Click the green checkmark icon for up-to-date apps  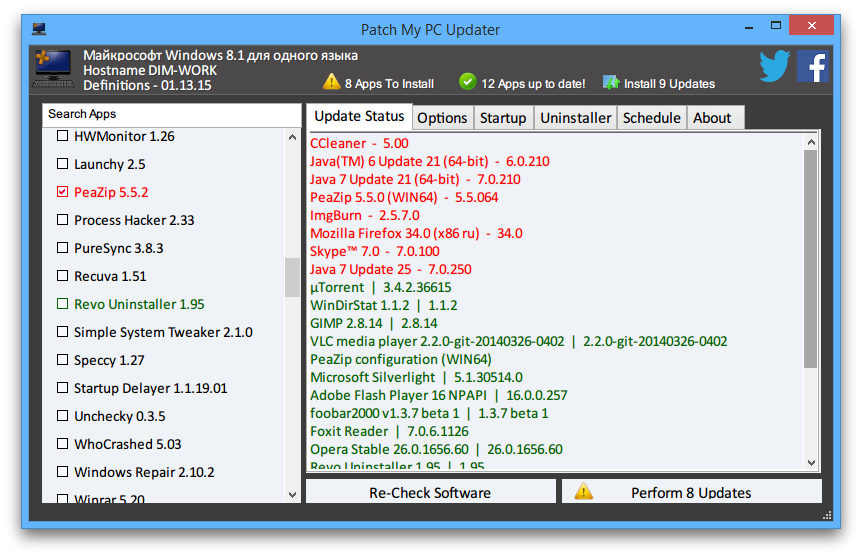click(467, 82)
